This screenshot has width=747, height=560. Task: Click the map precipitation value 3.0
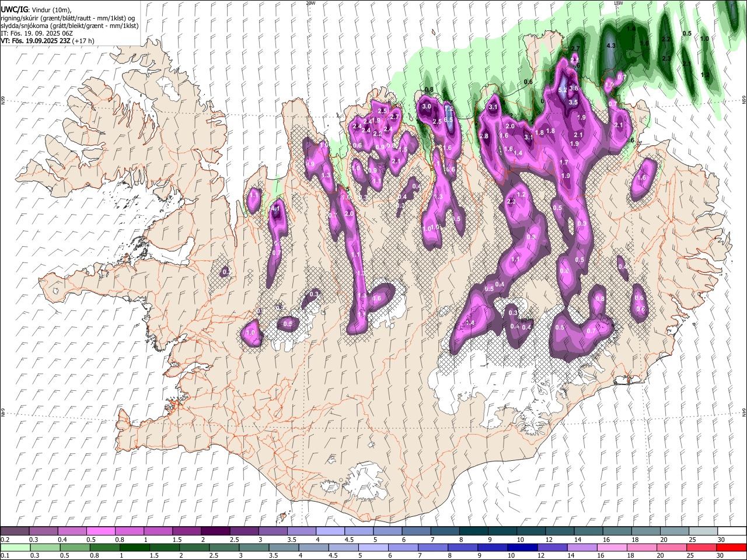[x=427, y=107]
